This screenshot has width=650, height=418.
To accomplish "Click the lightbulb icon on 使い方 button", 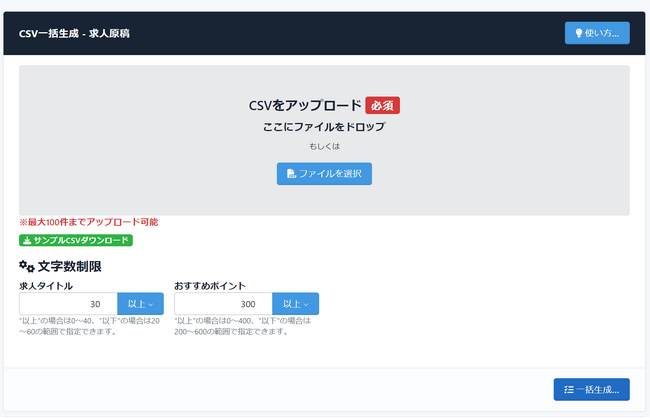I will point(579,33).
